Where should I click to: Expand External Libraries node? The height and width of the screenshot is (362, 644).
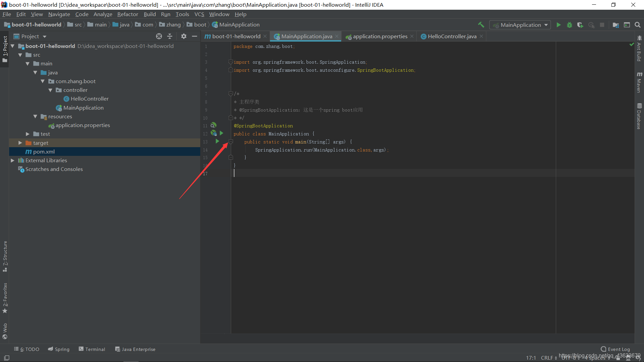[x=12, y=161]
